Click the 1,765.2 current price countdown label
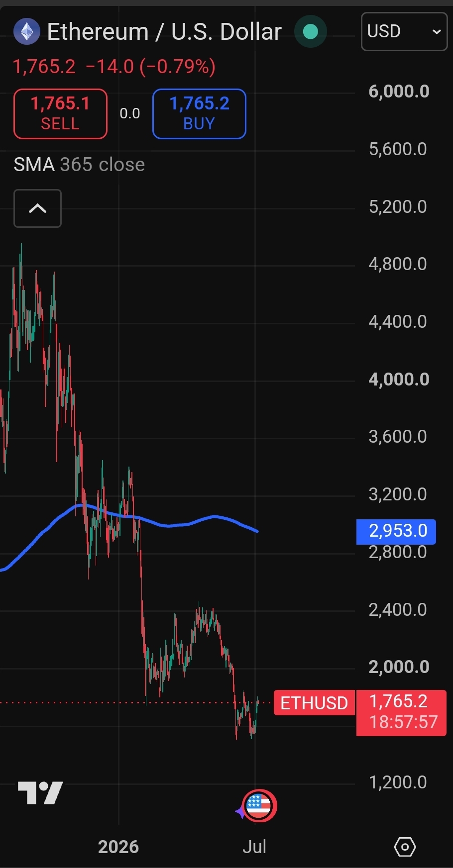This screenshot has width=453, height=868. (x=401, y=712)
